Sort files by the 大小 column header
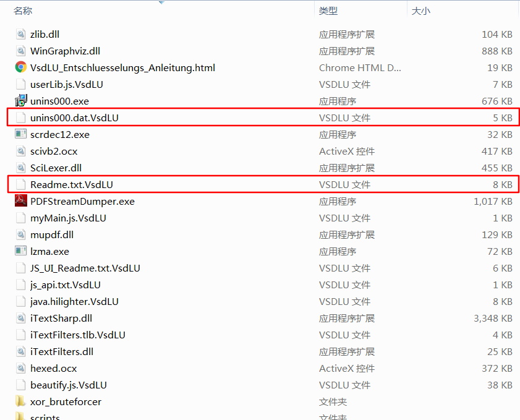The width and height of the screenshot is (520, 420). [421, 11]
